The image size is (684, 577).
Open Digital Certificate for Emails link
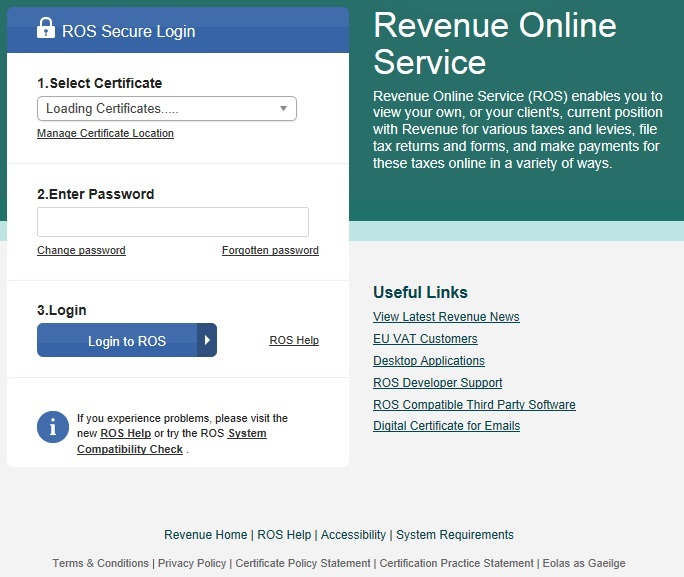pos(447,426)
